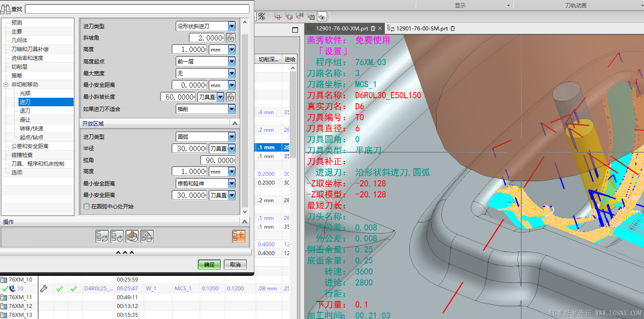Click the maximize square icon above operation list
This screenshot has height=319, width=644.
click(295, 30)
